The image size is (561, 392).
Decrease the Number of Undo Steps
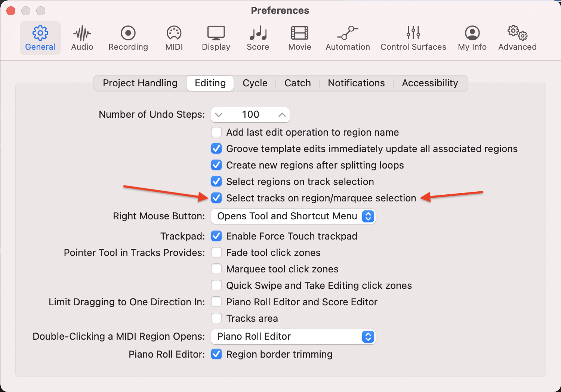[219, 115]
